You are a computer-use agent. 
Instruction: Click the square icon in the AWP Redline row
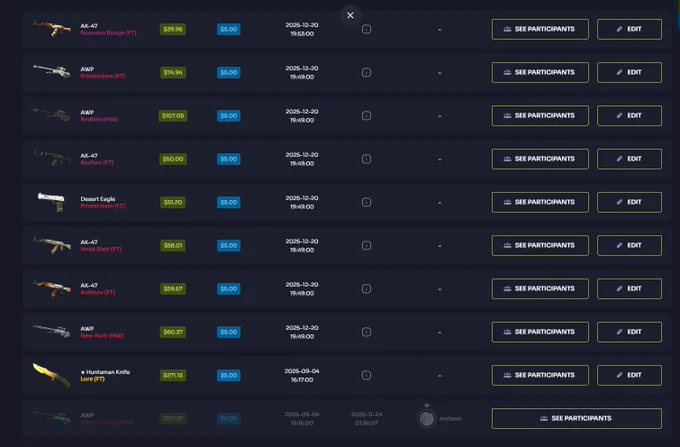tap(366, 116)
